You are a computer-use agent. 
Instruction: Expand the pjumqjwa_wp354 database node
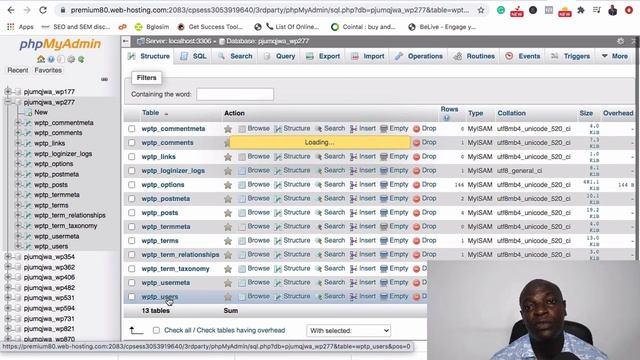pyautogui.click(x=8, y=257)
